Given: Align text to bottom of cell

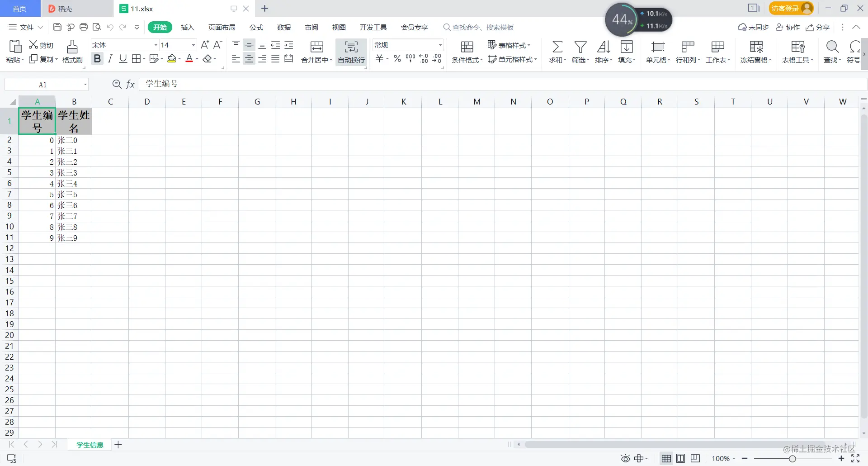Looking at the screenshot, I should [262, 45].
